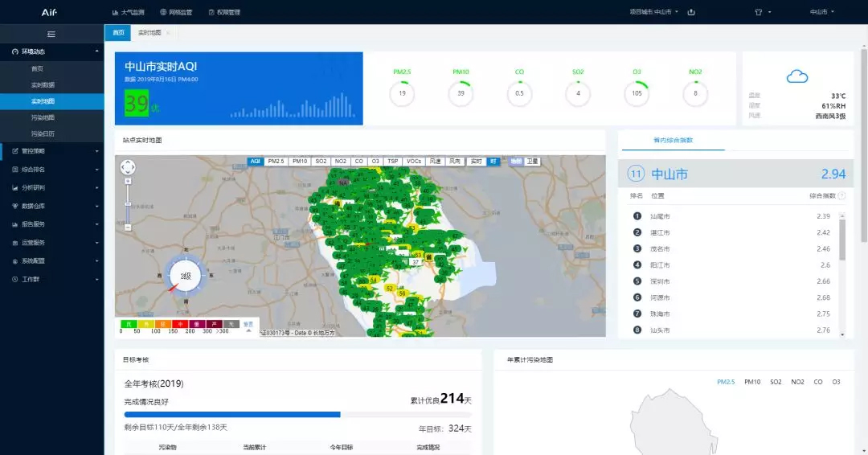Switch to the 首页 tab
This screenshot has width=868, height=455.
tap(118, 32)
